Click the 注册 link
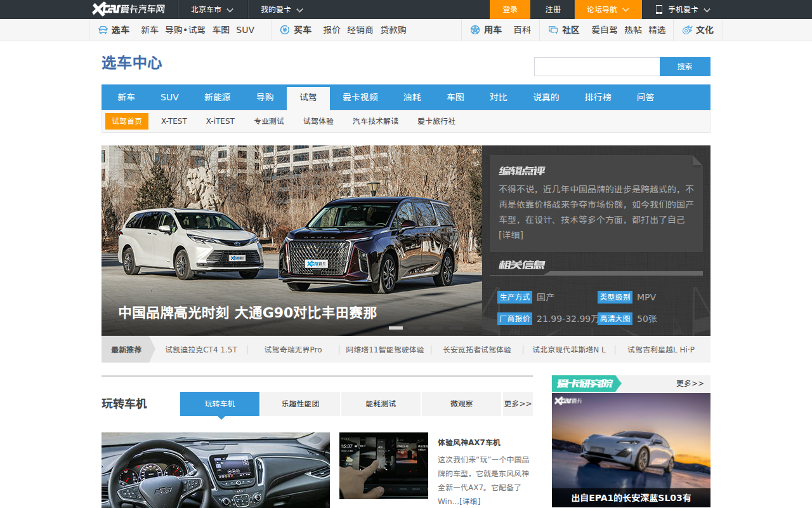This screenshot has height=508, width=812. 553,10
